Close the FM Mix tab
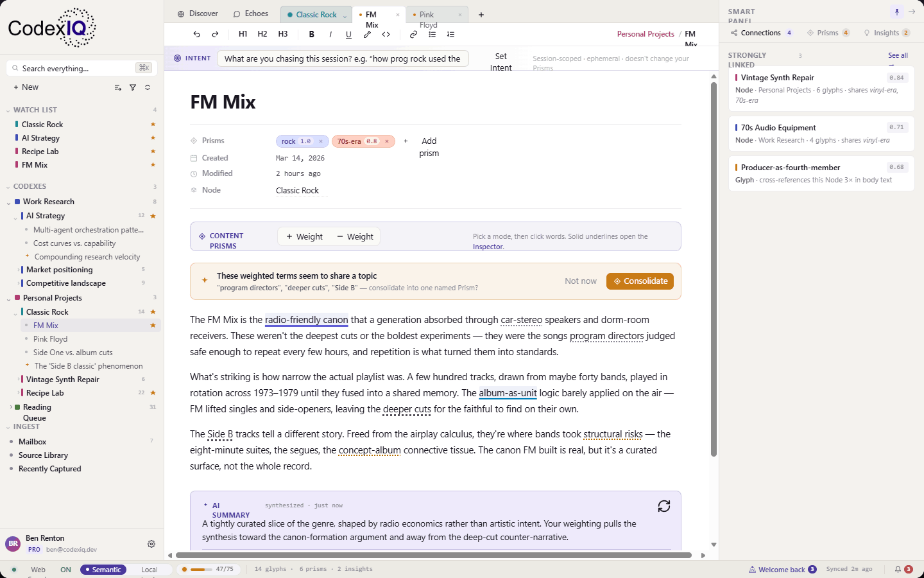Viewport: 924px width, 578px height. point(398,15)
